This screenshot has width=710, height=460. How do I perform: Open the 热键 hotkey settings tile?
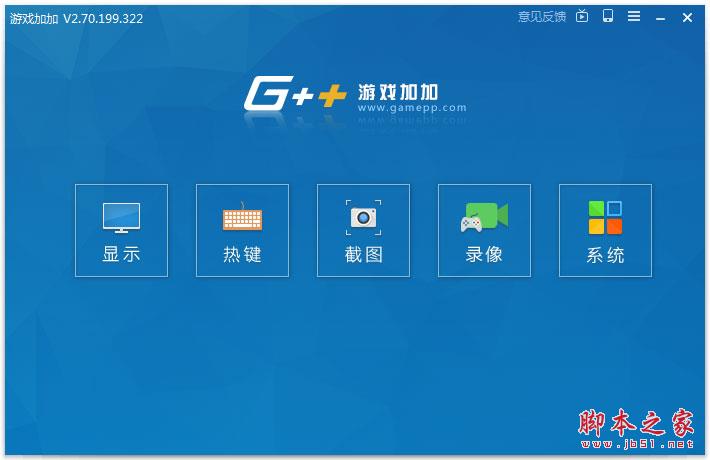coord(242,230)
